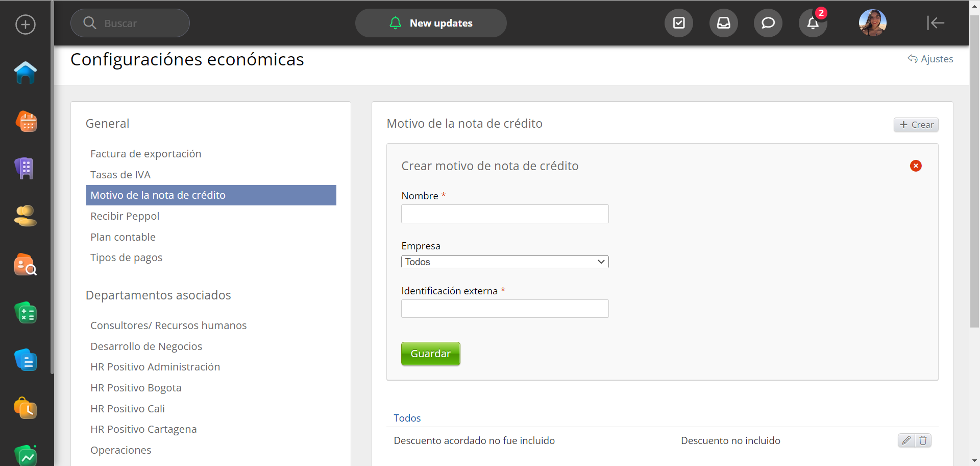Click the home icon in sidebar
Viewport: 980px width, 466px height.
pyautogui.click(x=25, y=73)
